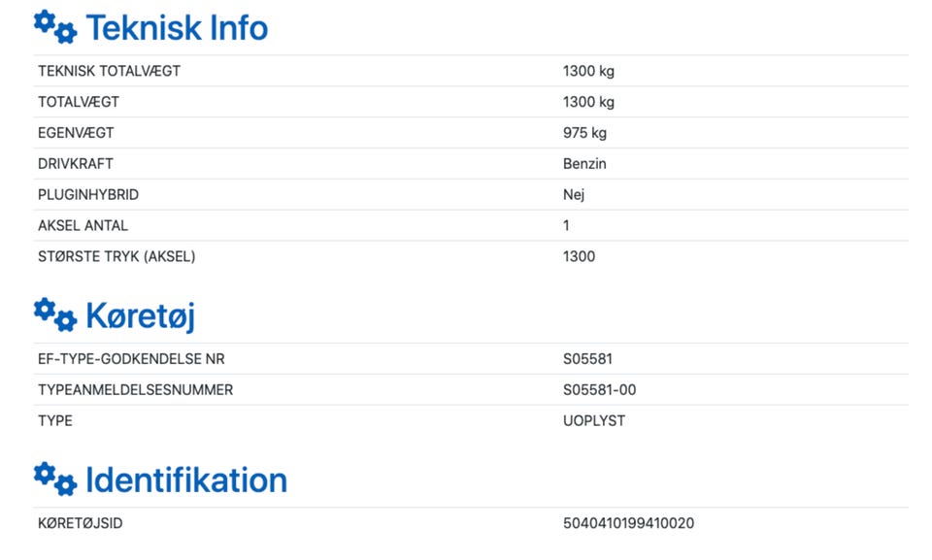Screen dimensions: 932x560
Task: Select the EF-TYPE-GODKENDELSE NR label
Action: [x=131, y=359]
